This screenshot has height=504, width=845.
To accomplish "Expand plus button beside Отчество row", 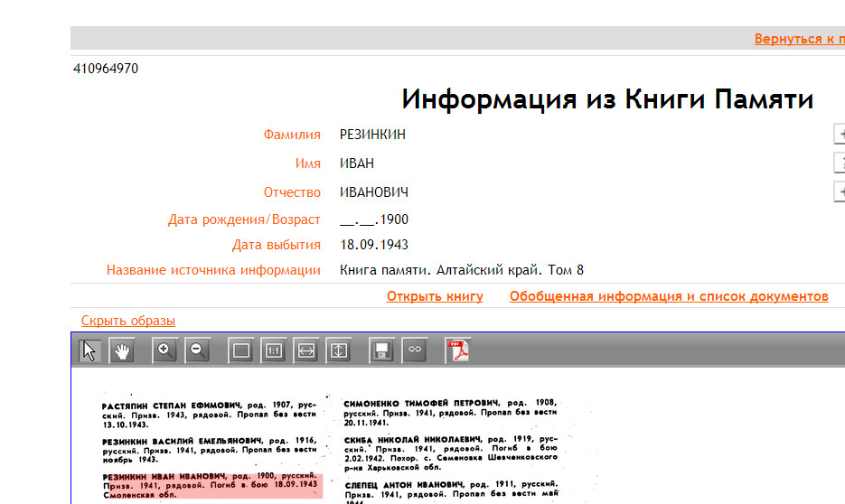I will coord(840,192).
